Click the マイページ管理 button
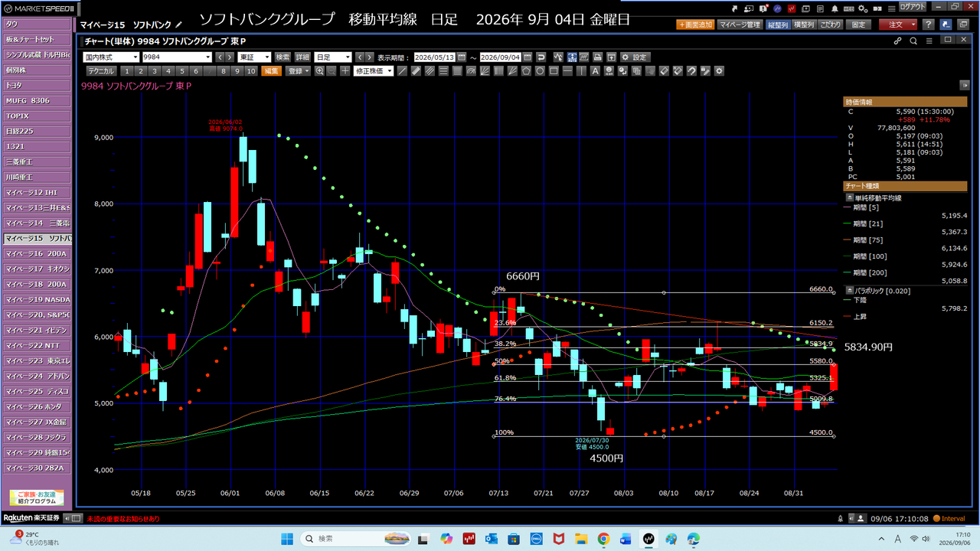Viewport: 980px width, 551px height. (740, 24)
